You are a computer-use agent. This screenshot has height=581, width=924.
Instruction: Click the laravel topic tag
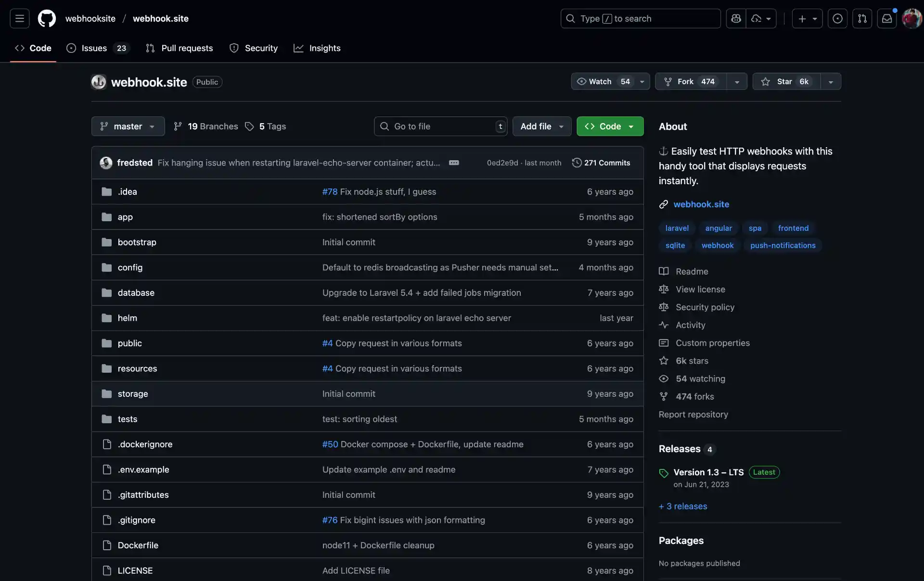coord(677,228)
